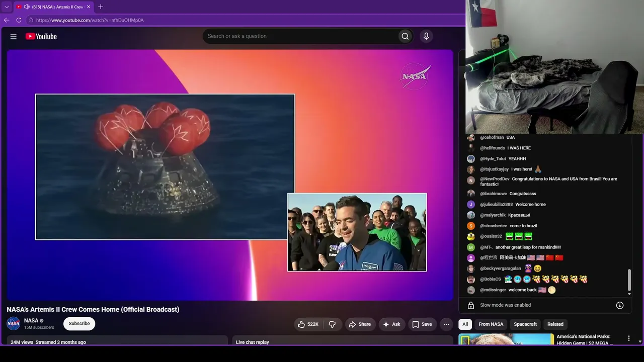Open America's National Parks video thumbnail
Viewport: 644px width, 362px height.
tap(506, 339)
